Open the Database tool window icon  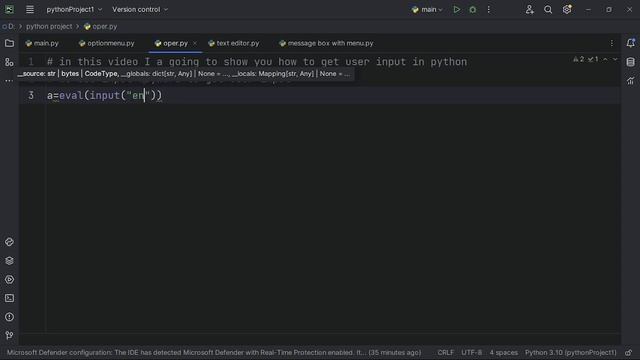[x=631, y=62]
